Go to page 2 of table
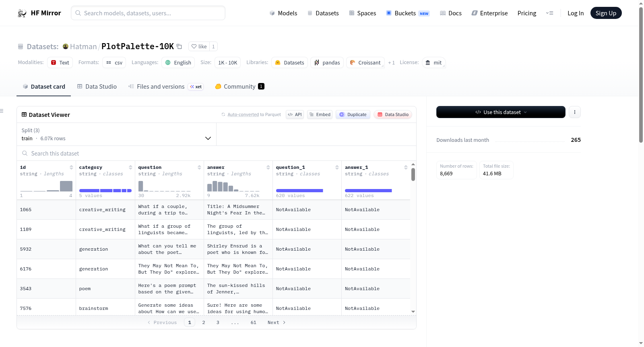This screenshot has width=644, height=347. coord(204,322)
